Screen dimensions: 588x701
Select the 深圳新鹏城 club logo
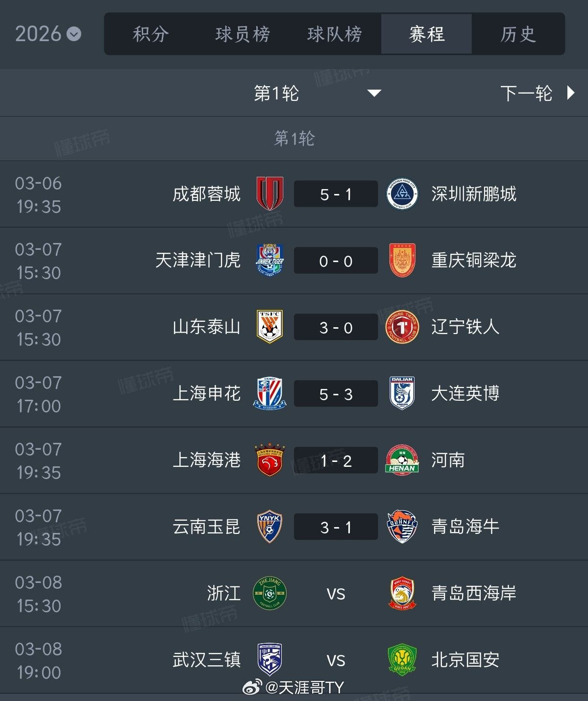tap(402, 193)
